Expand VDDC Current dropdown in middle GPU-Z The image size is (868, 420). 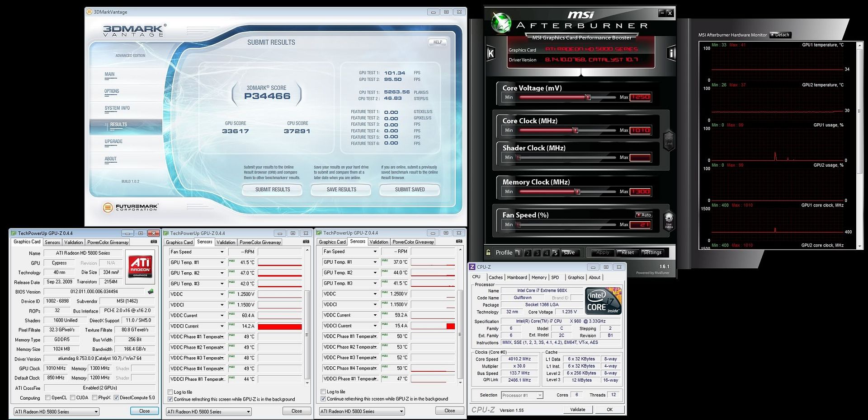pos(222,316)
